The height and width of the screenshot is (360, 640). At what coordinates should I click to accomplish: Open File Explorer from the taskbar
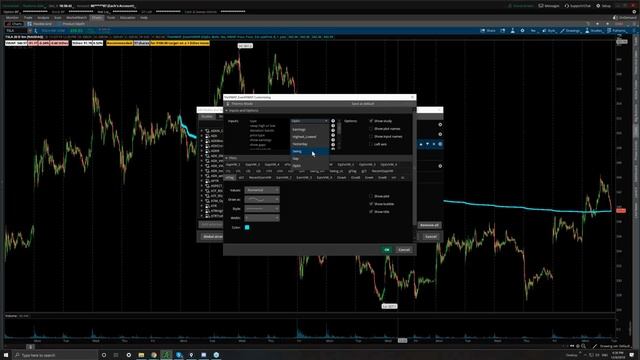[141, 355]
